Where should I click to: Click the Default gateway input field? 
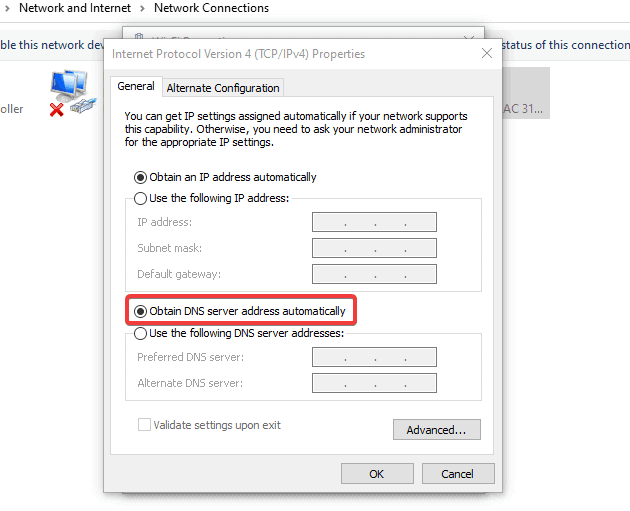coord(374,274)
